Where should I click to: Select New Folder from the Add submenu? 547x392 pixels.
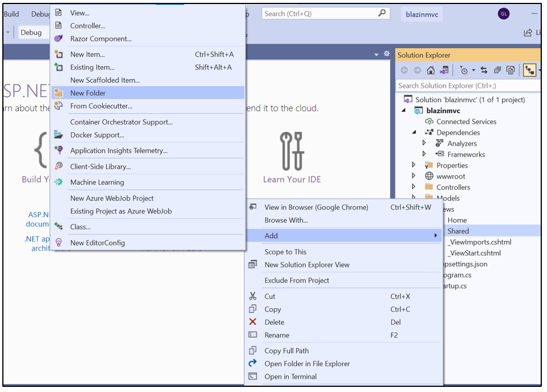pyautogui.click(x=88, y=93)
